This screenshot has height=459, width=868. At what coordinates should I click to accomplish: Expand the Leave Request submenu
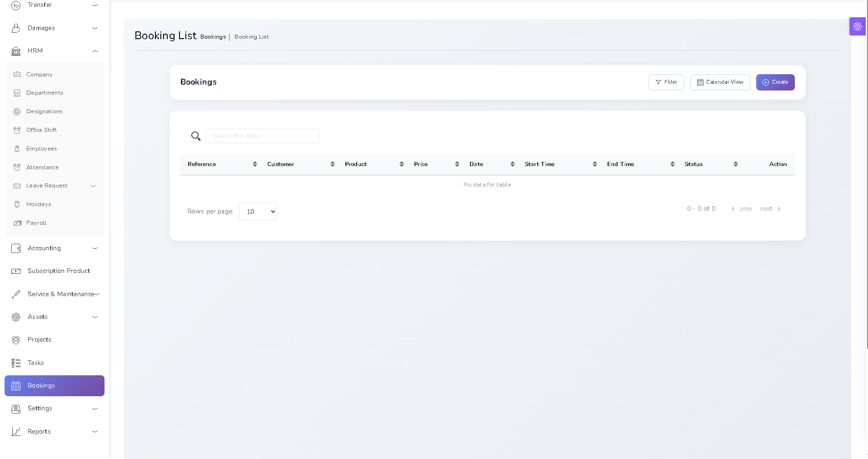click(x=93, y=186)
